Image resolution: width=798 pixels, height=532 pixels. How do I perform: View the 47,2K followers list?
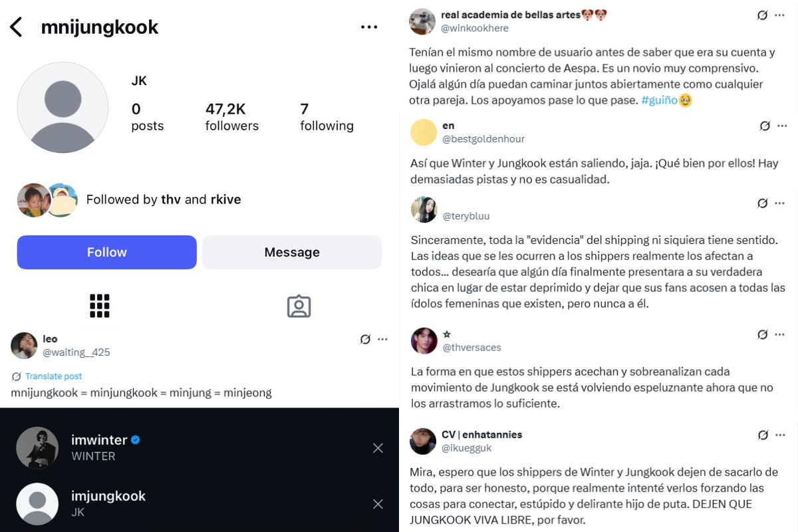(231, 117)
